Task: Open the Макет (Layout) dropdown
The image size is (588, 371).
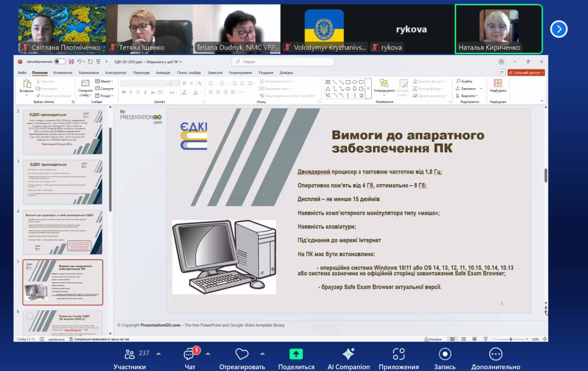Action: 104,81
